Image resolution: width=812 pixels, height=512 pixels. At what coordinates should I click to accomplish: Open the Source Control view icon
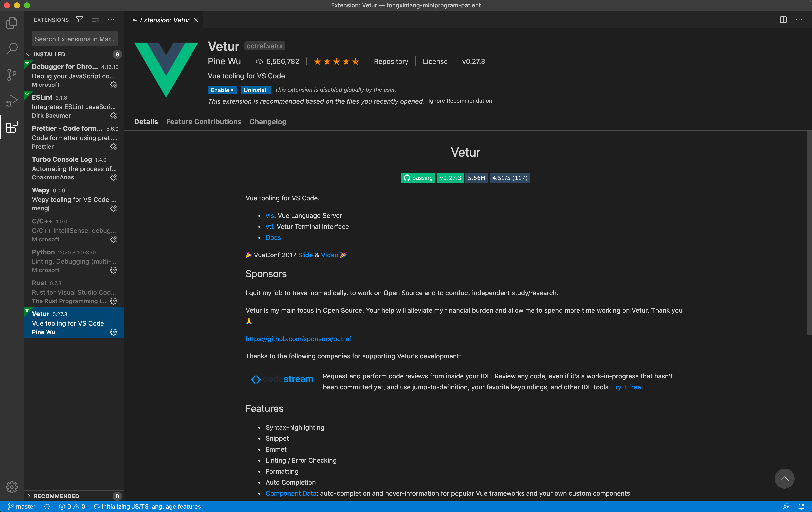coord(12,75)
